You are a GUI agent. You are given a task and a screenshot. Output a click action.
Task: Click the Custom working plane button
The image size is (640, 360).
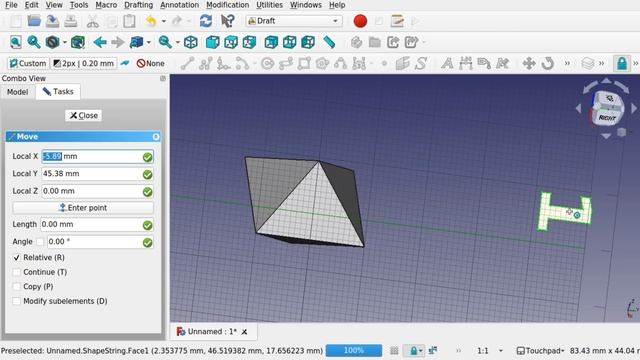point(28,64)
